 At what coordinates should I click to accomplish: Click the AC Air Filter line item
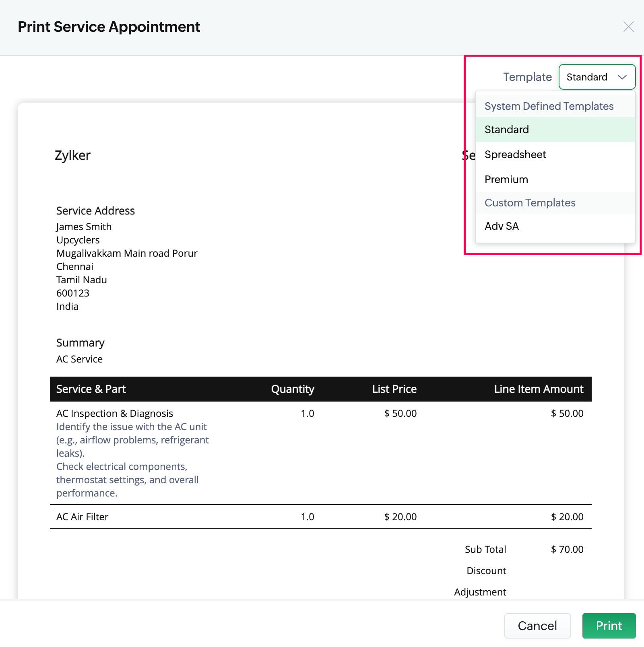coord(83,517)
